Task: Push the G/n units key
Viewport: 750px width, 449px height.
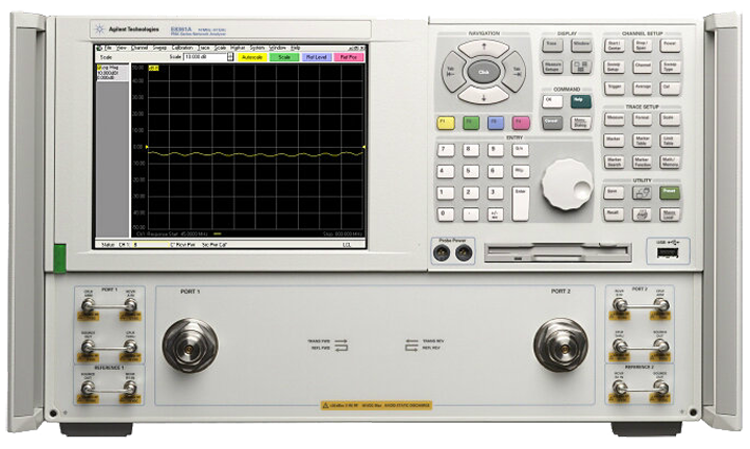Action: point(520,150)
